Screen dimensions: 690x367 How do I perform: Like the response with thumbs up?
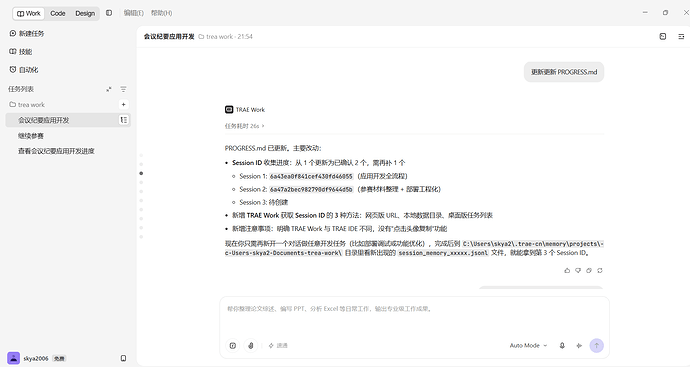tap(567, 270)
